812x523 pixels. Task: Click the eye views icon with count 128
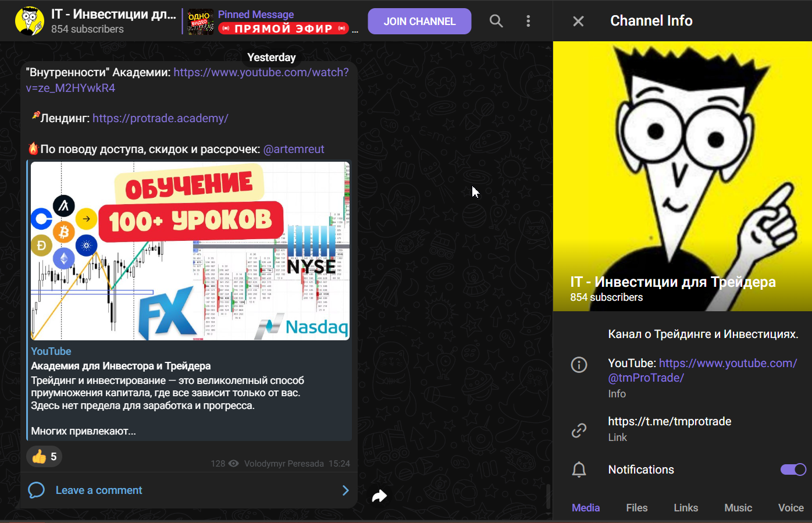point(234,464)
